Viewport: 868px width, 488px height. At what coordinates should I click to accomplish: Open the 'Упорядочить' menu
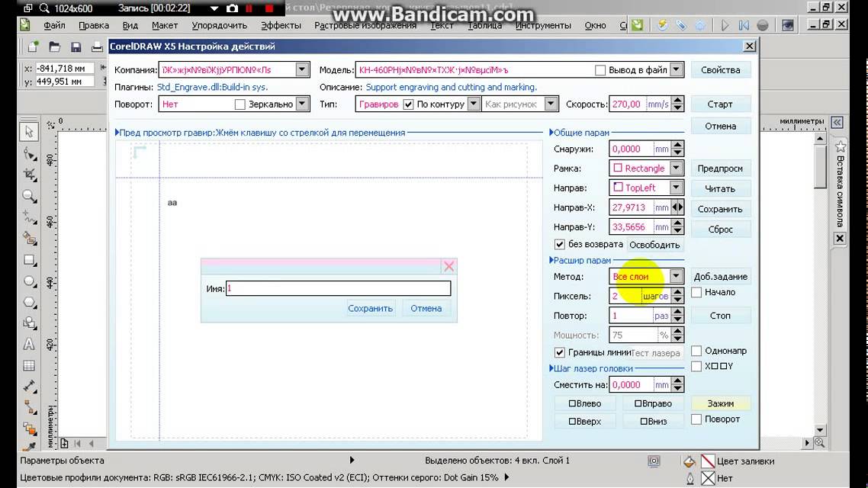click(x=219, y=25)
